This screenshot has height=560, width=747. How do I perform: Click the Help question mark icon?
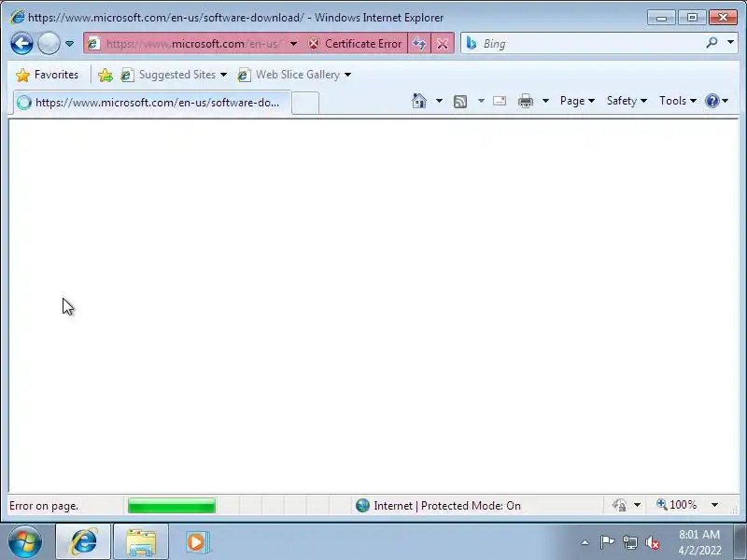[712, 101]
